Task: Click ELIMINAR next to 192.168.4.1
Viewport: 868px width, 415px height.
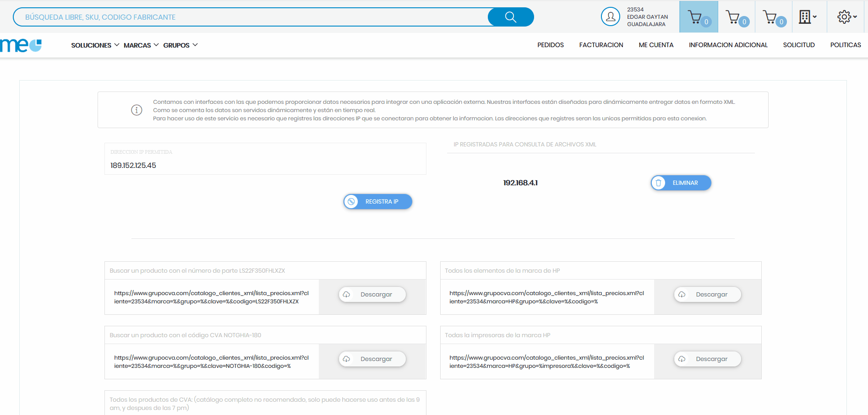Action: (x=685, y=183)
